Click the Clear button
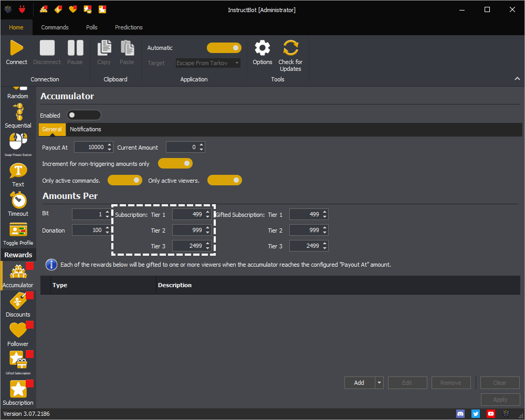 [x=500, y=383]
